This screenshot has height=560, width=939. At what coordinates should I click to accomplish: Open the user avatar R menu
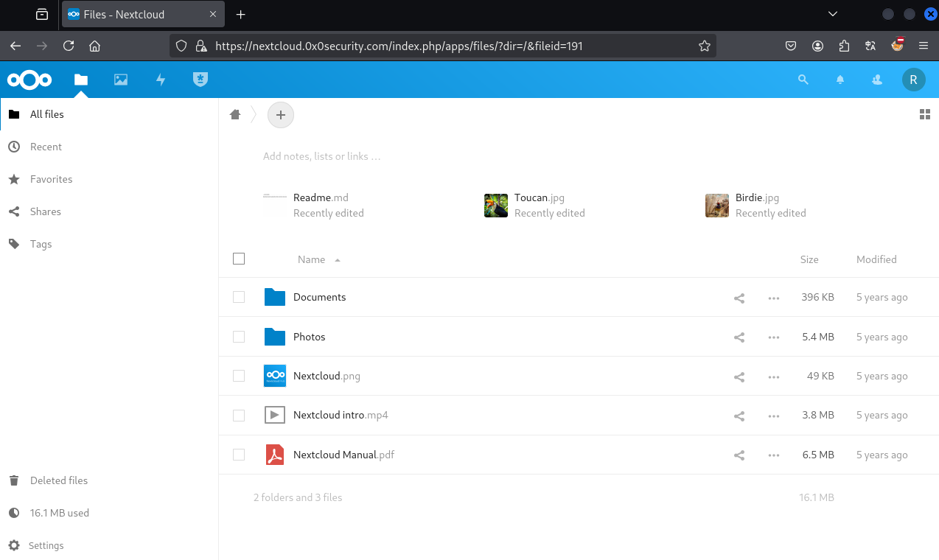(x=913, y=80)
